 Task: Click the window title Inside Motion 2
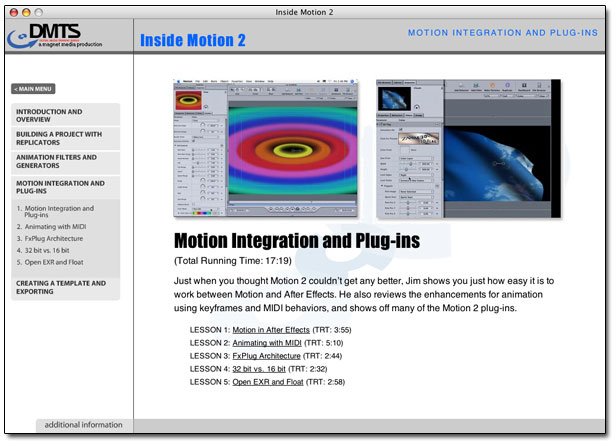pyautogui.click(x=304, y=12)
